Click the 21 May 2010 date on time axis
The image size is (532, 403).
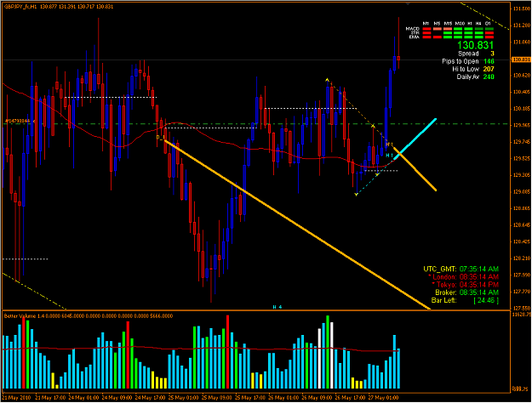pos(17,397)
